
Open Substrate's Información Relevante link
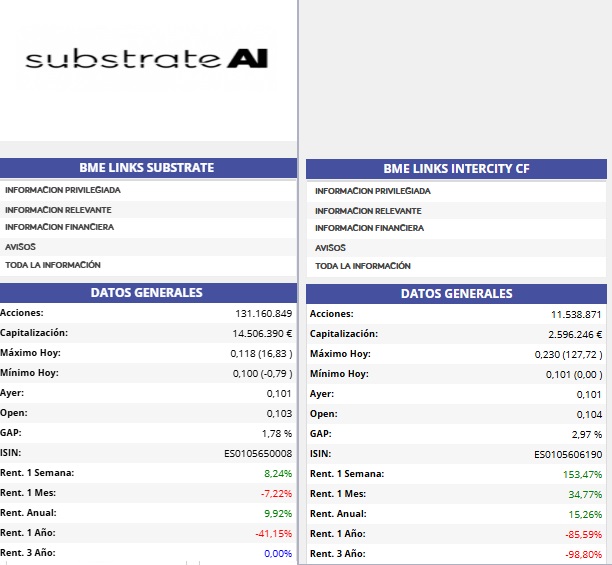pos(58,210)
